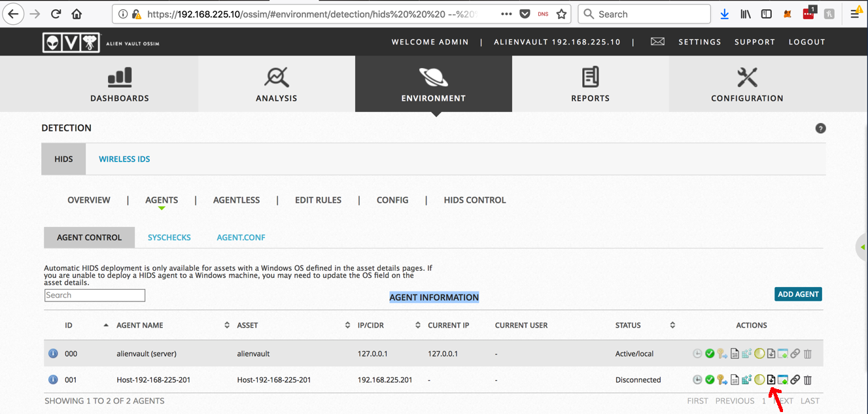Open the Edit Rules section
This screenshot has height=414, width=868.
pyautogui.click(x=318, y=200)
